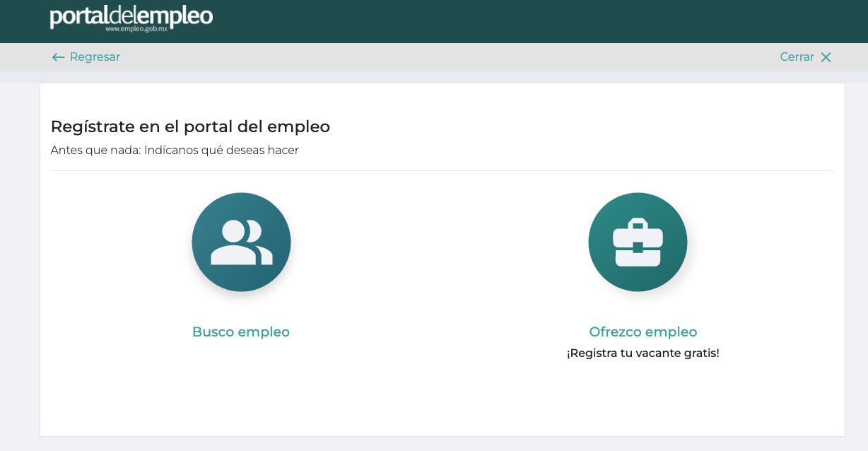The height and width of the screenshot is (451, 868).
Task: Select the job seekers people icon
Action: 241,242
